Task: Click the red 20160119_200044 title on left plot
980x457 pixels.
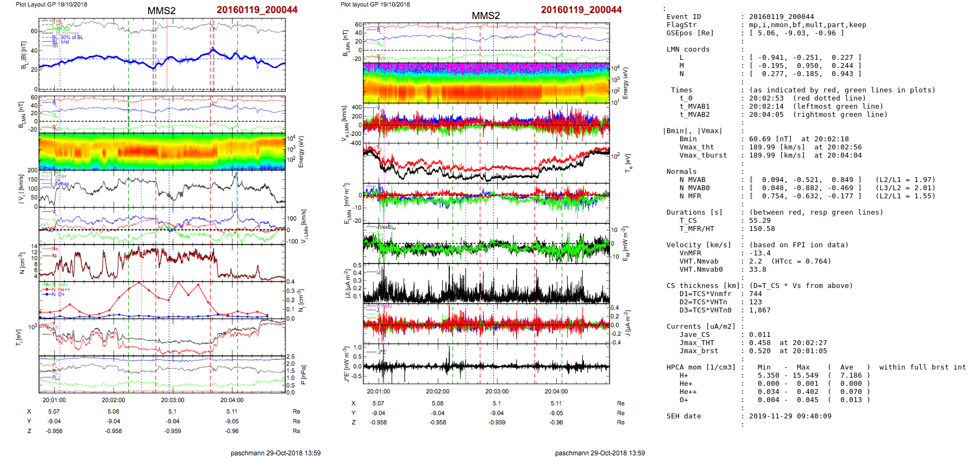Action: pyautogui.click(x=257, y=10)
